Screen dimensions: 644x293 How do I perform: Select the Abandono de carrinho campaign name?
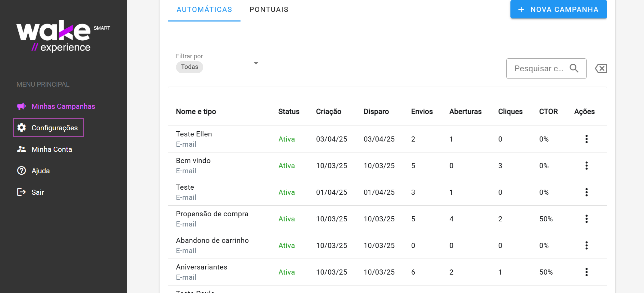point(212,240)
